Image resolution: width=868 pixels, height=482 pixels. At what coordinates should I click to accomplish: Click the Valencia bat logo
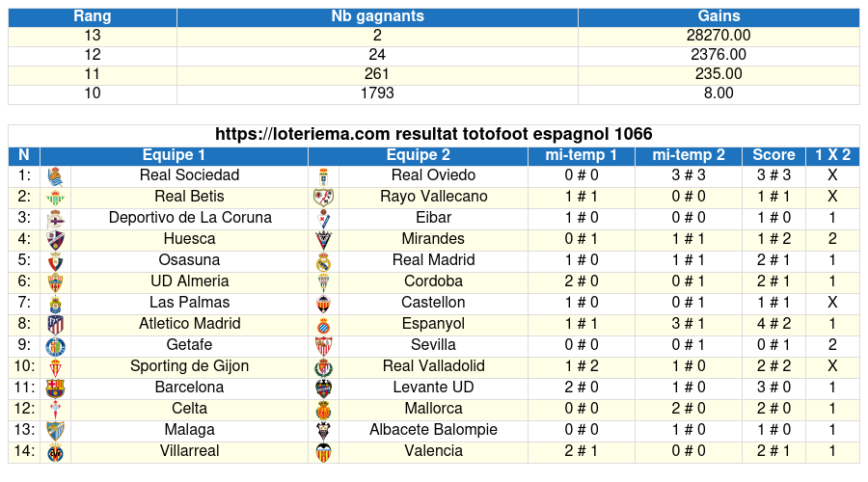point(323,452)
